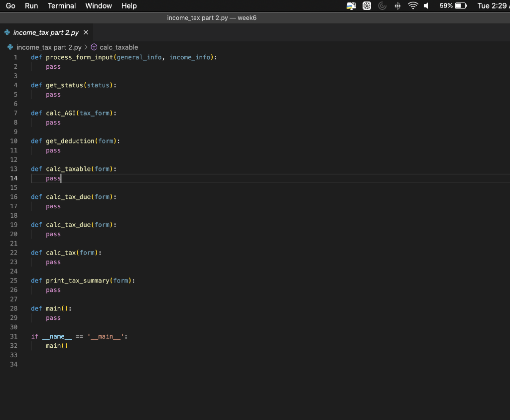
Task: Click the income_info parameter
Action: [x=190, y=57]
